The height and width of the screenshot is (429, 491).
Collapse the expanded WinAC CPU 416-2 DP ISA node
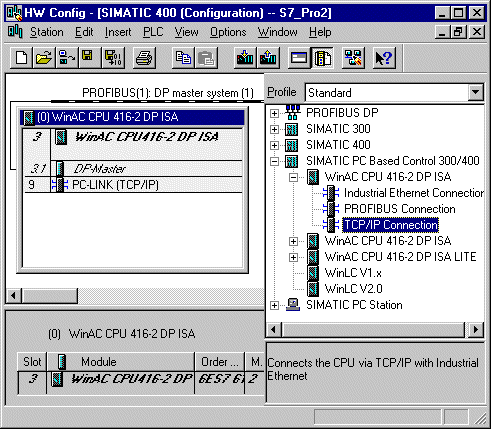tap(293, 177)
